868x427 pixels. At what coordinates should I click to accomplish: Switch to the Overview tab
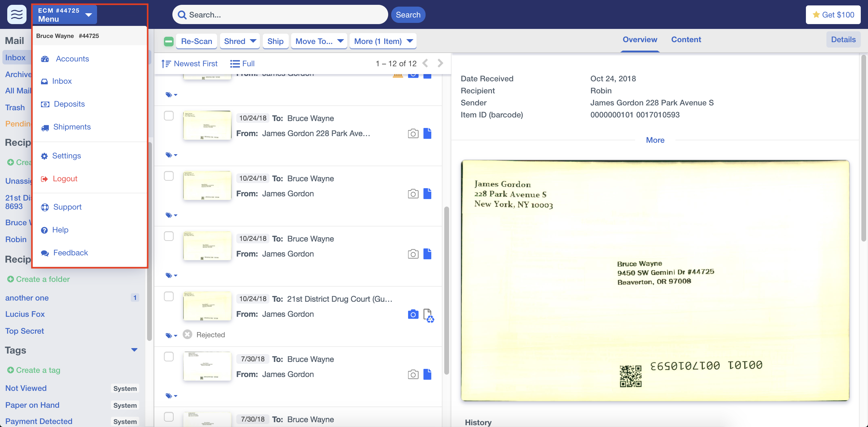click(640, 40)
